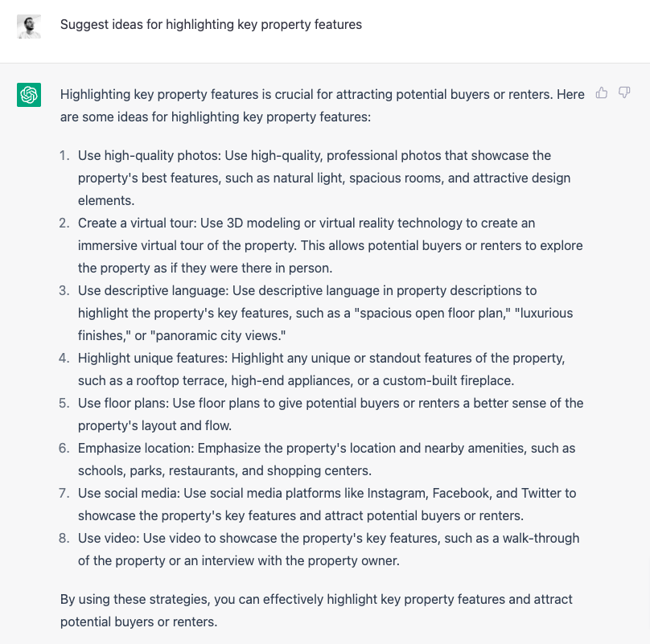Click the user prompt about highlighting property features
Screen dimensions: 650x644
tap(211, 24)
